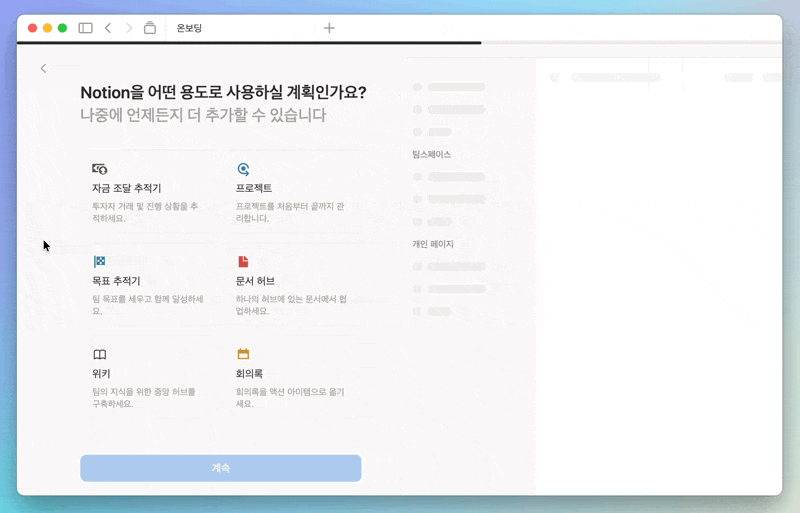The height and width of the screenshot is (513, 800).
Task: Click the 자금 조달 추적기 money icon
Action: tap(99, 169)
